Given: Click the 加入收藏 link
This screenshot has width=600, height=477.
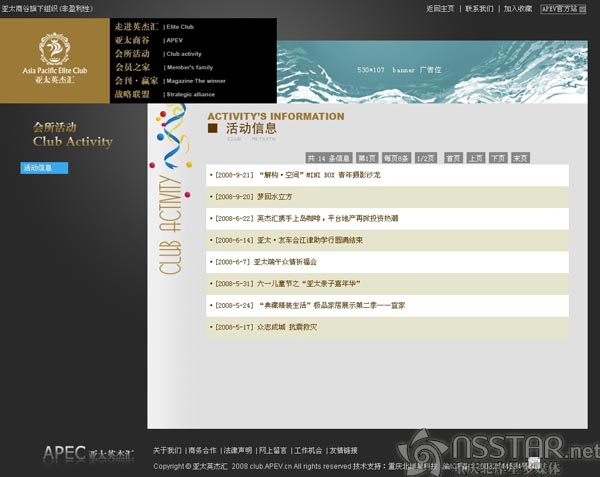Looking at the screenshot, I should (517, 8).
